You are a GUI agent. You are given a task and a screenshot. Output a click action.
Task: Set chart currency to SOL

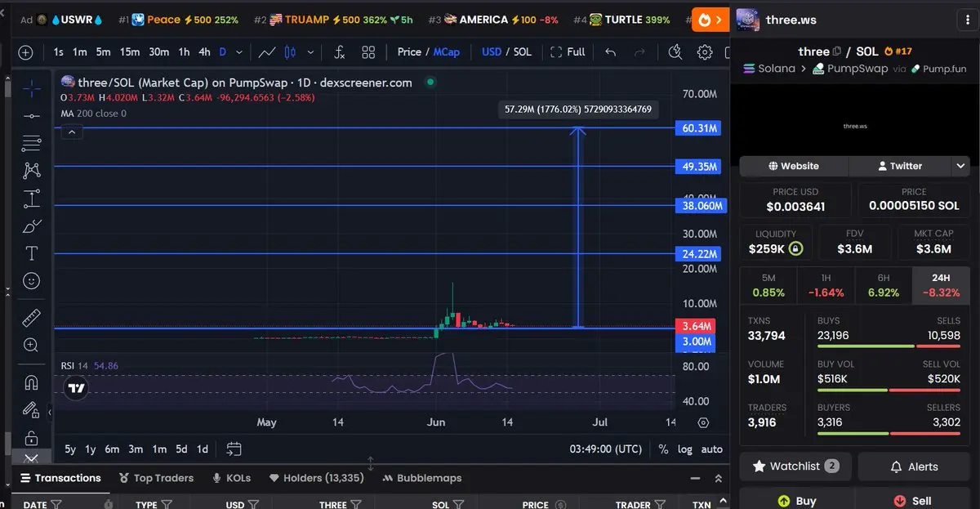tap(523, 51)
